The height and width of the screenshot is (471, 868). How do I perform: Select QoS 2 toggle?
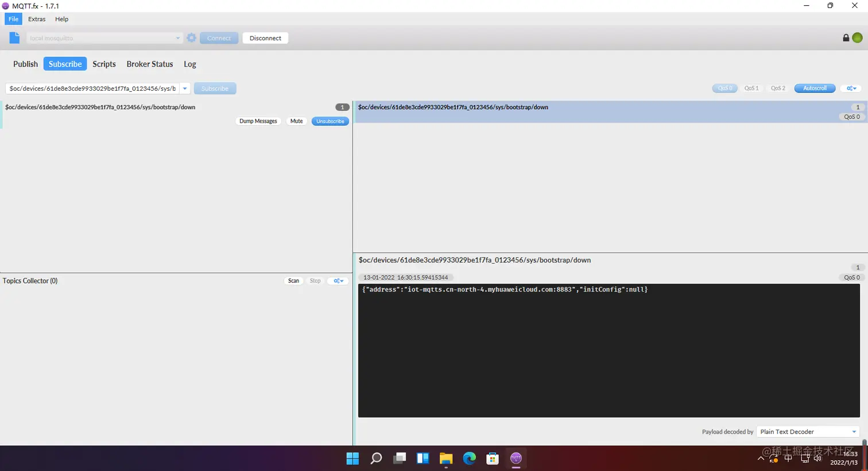pos(778,88)
